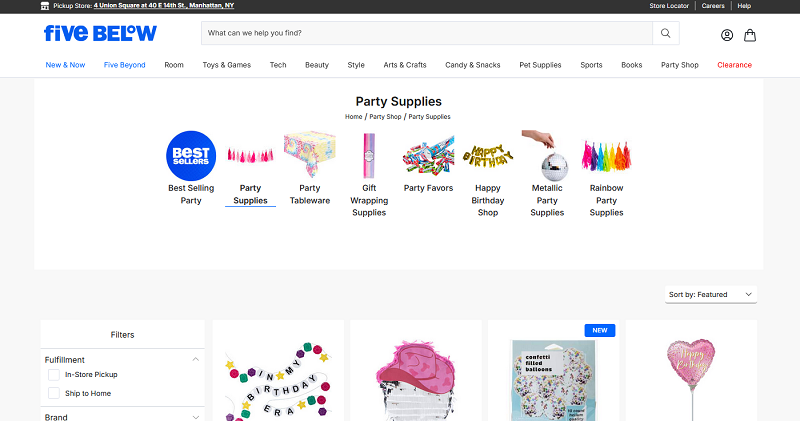Open the account profile icon
This screenshot has height=421, width=800.
click(x=727, y=35)
